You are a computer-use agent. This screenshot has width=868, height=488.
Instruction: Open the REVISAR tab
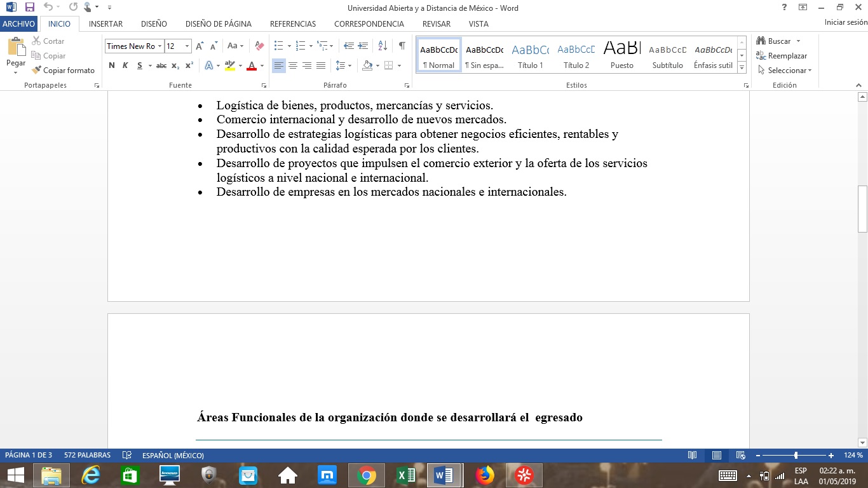pyautogui.click(x=437, y=24)
